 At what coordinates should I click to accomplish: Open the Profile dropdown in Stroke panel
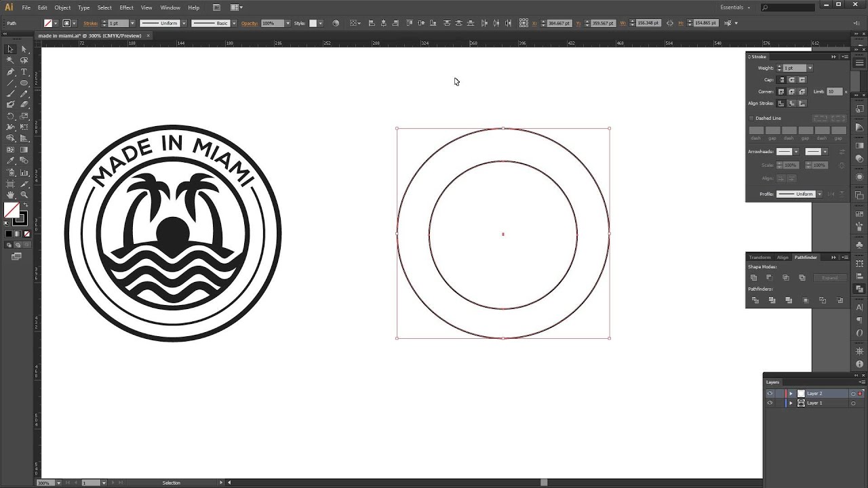819,194
